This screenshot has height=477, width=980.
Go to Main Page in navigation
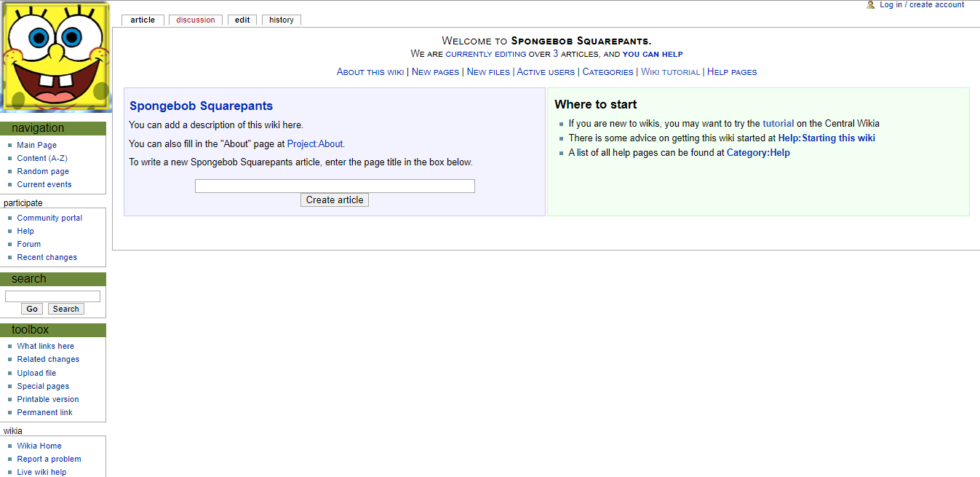37,146
